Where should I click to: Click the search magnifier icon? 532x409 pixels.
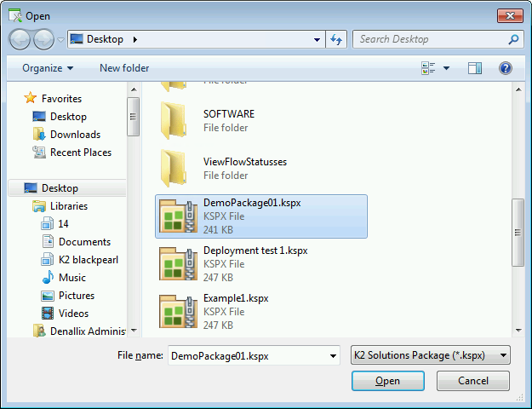513,39
